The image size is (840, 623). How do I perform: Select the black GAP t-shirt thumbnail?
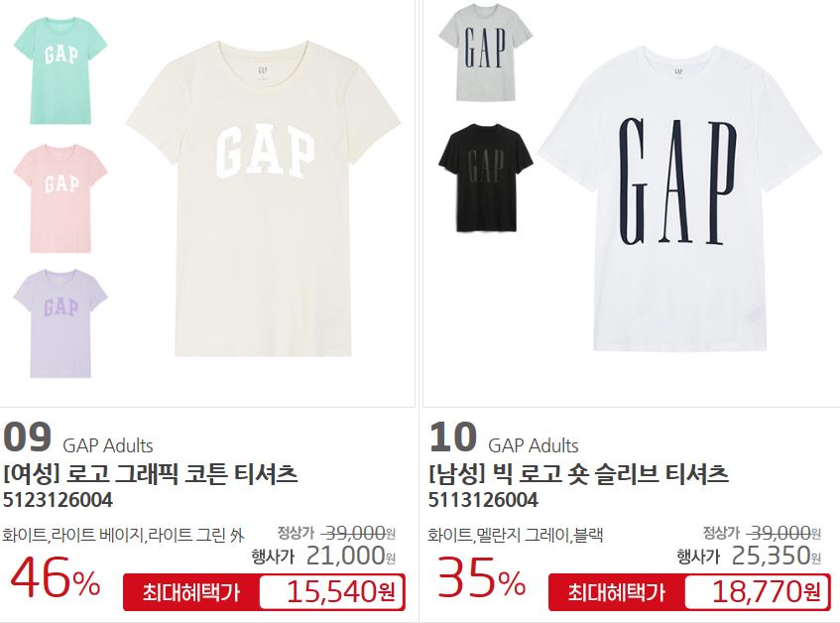[485, 178]
